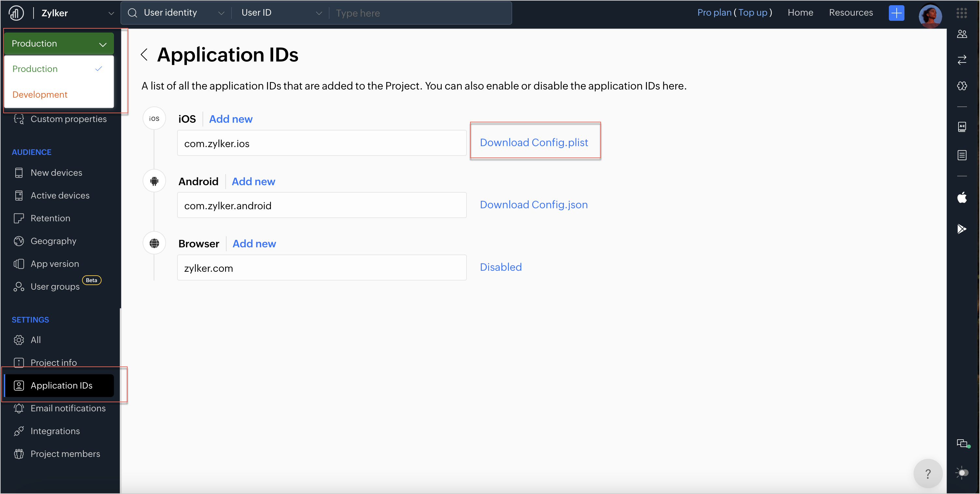Click the blue plus button in header
Screen dimensions: 980x494
pyautogui.click(x=896, y=13)
